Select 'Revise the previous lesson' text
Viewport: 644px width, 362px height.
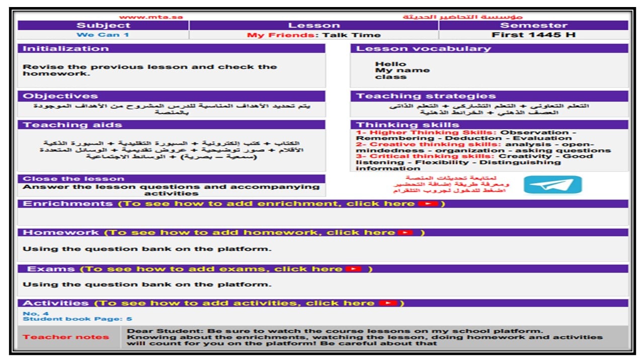click(x=150, y=70)
